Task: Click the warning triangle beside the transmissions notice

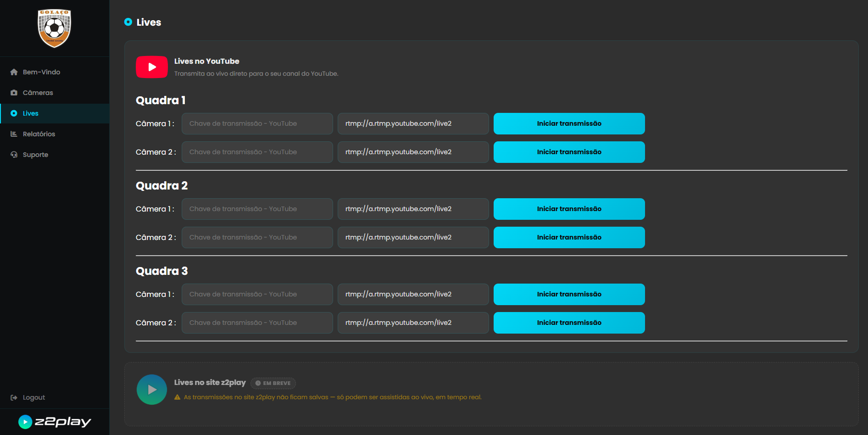Action: click(x=177, y=397)
